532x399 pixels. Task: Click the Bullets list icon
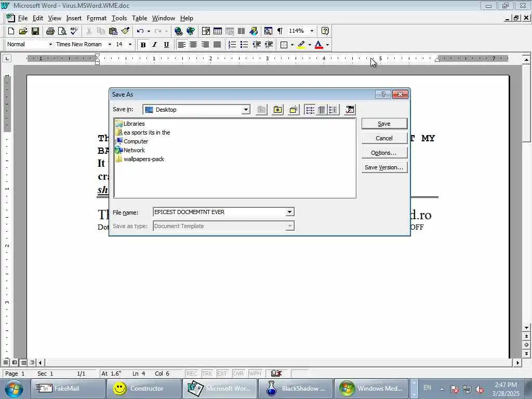(244, 45)
